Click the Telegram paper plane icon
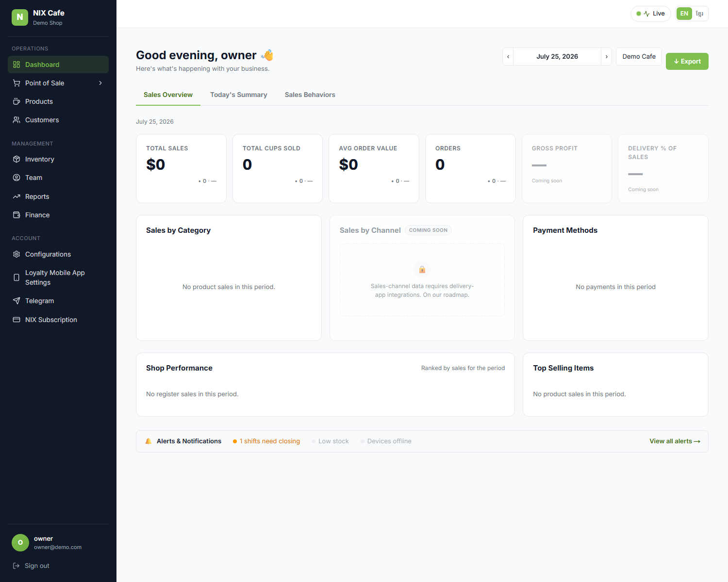Image resolution: width=728 pixels, height=582 pixels. click(x=17, y=301)
